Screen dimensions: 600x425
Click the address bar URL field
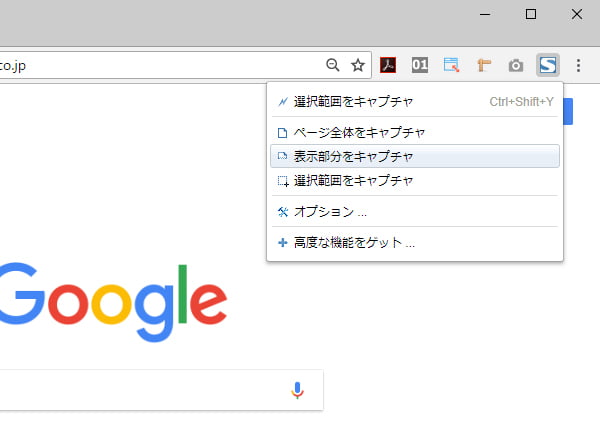(x=150, y=66)
